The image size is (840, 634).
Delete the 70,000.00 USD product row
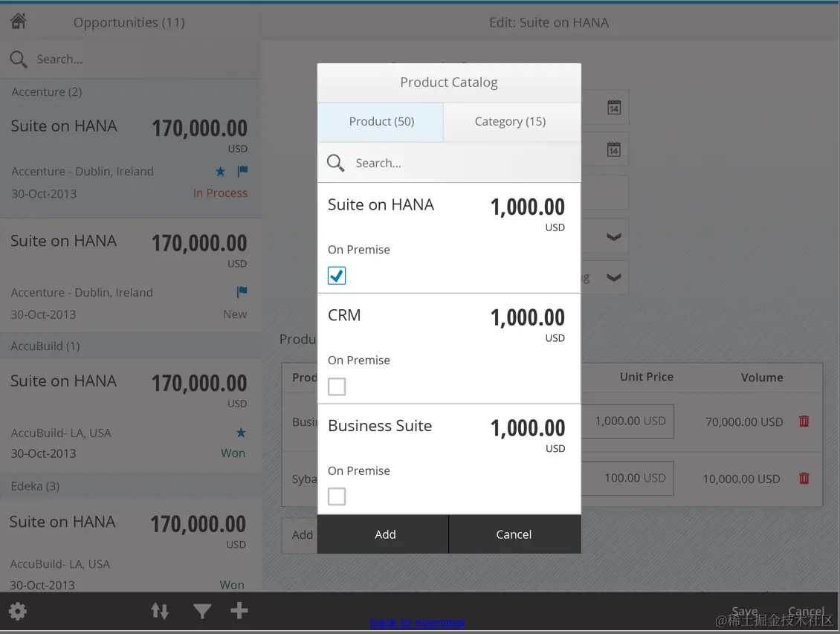tap(804, 421)
